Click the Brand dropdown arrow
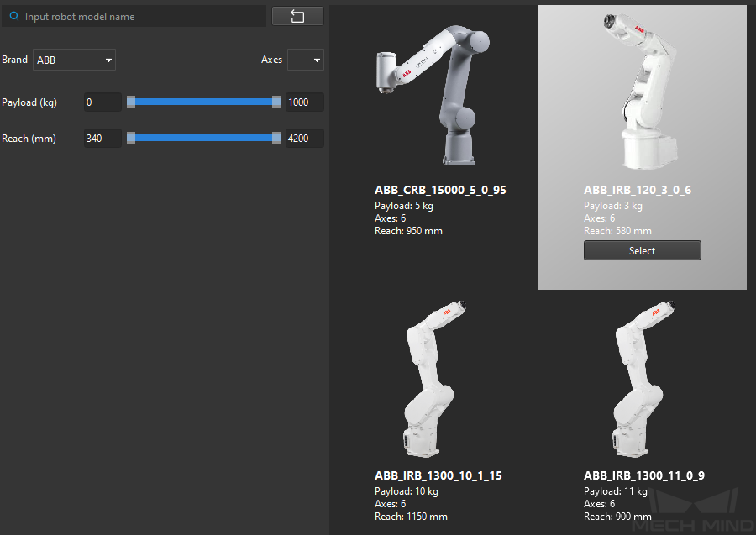This screenshot has height=535, width=756. (x=108, y=60)
